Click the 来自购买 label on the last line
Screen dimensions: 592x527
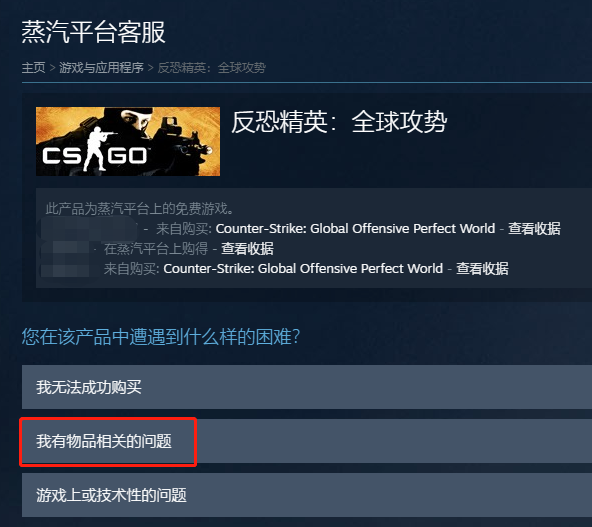tap(131, 269)
